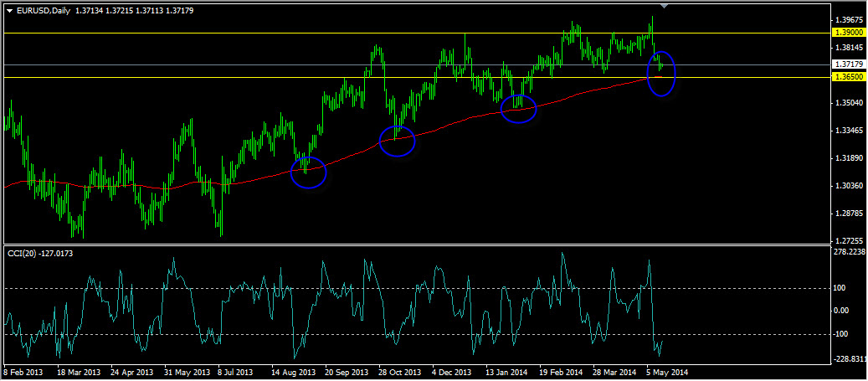The height and width of the screenshot is (381, 868).
Task: Click the 1.30360 price scale value
Action: (x=850, y=186)
